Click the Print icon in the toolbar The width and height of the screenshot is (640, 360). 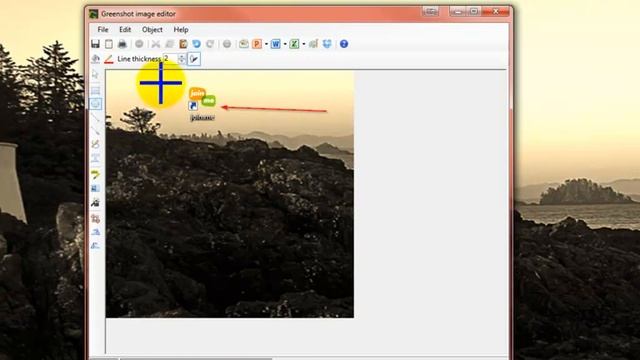pos(122,44)
